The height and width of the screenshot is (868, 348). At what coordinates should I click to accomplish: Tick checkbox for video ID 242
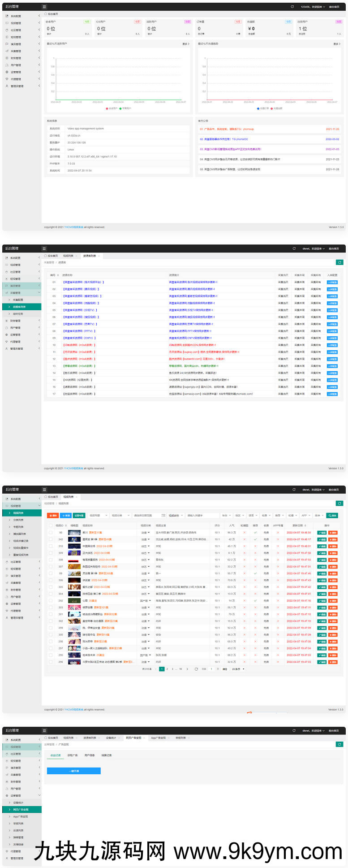(x=51, y=539)
